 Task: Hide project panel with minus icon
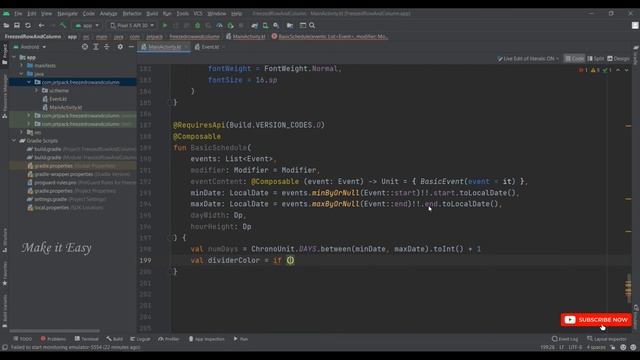[131, 47]
